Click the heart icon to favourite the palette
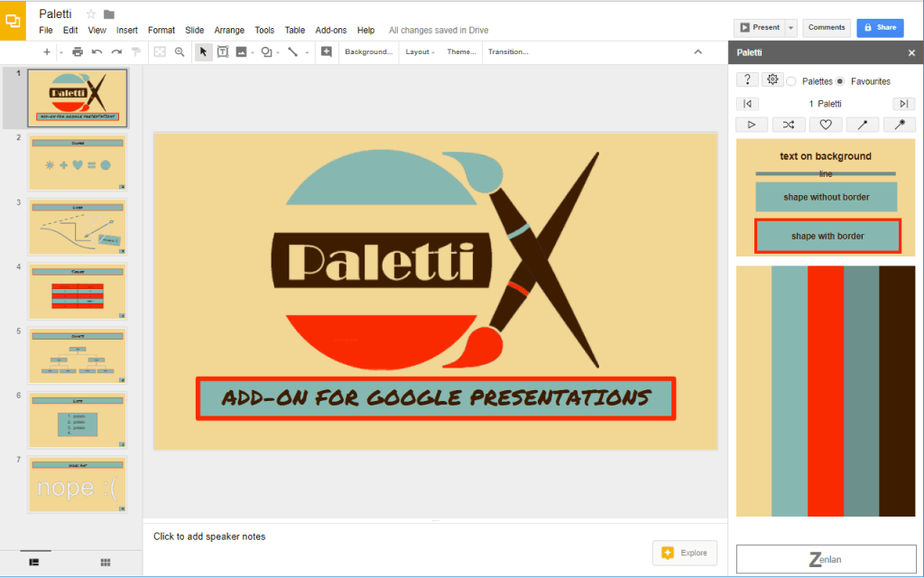This screenshot has height=578, width=924. click(826, 124)
